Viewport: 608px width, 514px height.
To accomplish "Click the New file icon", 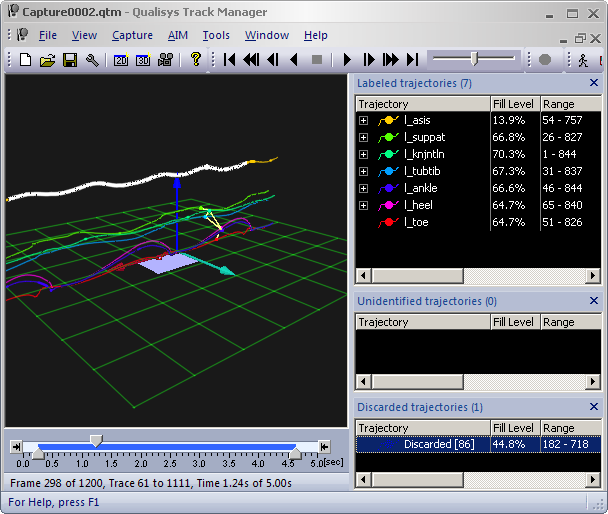I will 26,60.
